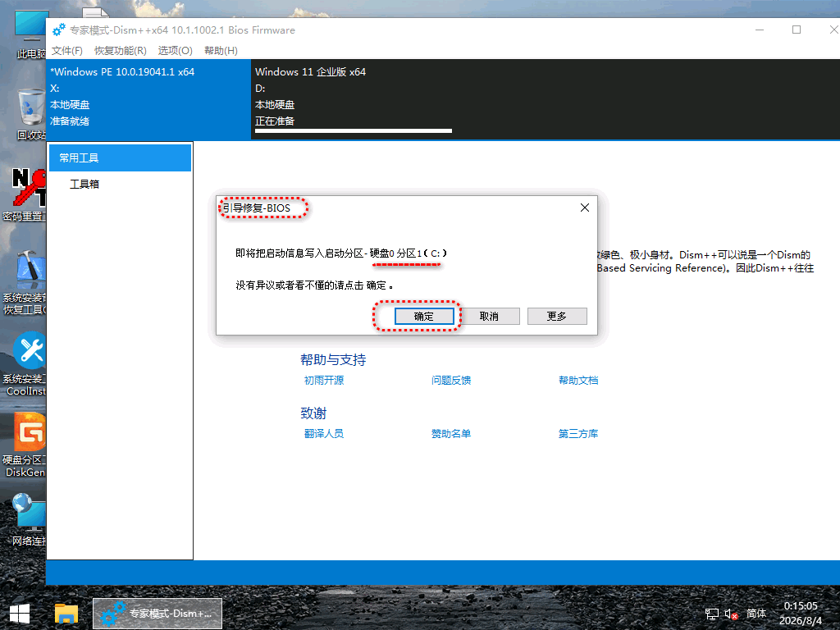Open the DiskGenius 硬盘分区 icon

25,445
